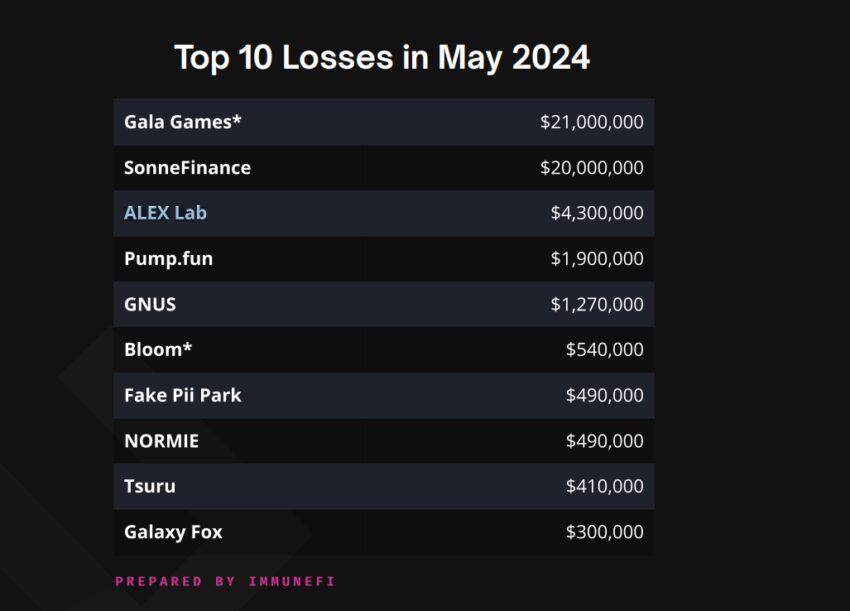Click the SonneFinance entry
This screenshot has width=850, height=611.
pyautogui.click(x=188, y=168)
